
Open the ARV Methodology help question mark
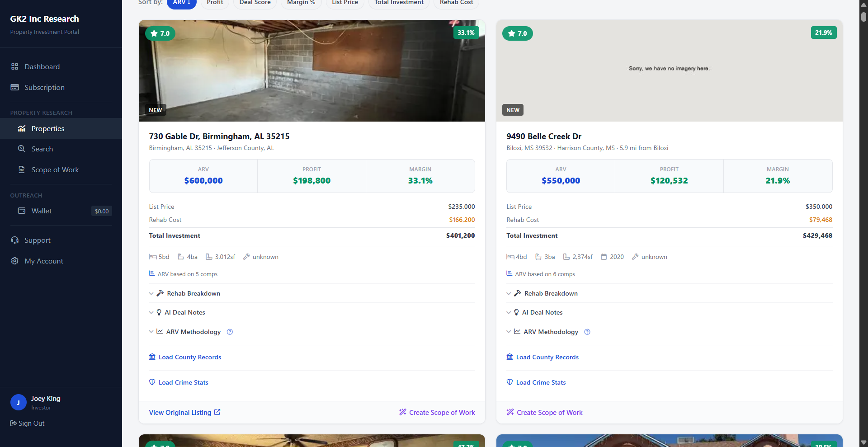click(230, 332)
